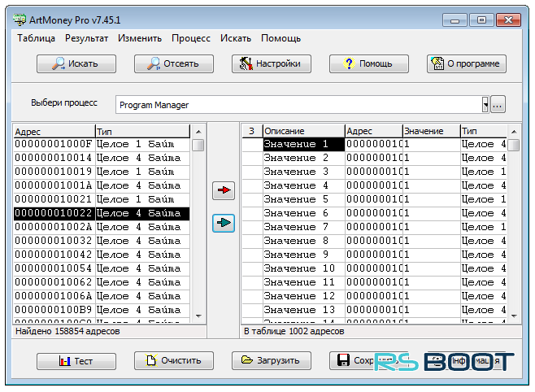The height and width of the screenshot is (392, 535).
Task: Click the red arrow transfer icon
Action: tap(224, 190)
